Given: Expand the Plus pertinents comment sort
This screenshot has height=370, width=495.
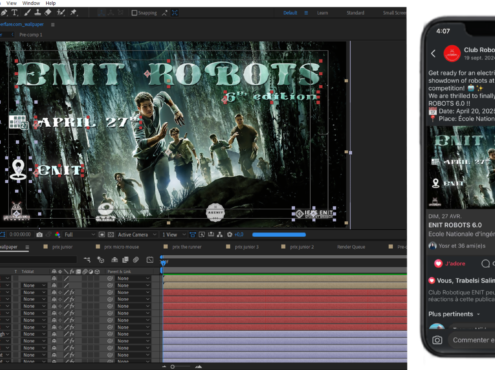Looking at the screenshot, I should pyautogui.click(x=454, y=314).
